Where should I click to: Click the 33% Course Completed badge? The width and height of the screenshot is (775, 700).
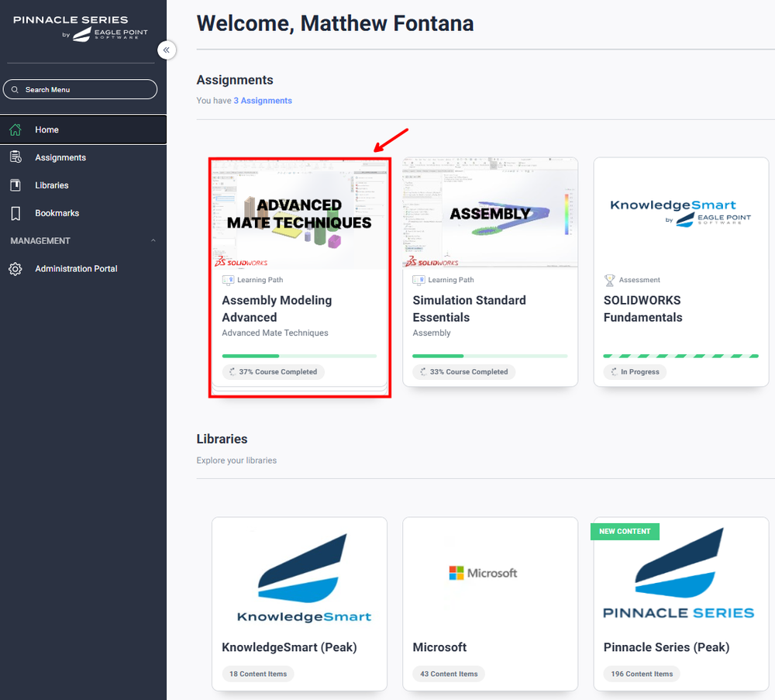464,372
